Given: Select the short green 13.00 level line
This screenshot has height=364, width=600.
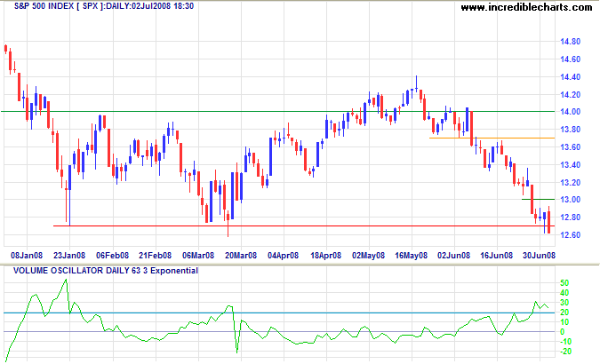Looking at the screenshot, I should coord(538,200).
